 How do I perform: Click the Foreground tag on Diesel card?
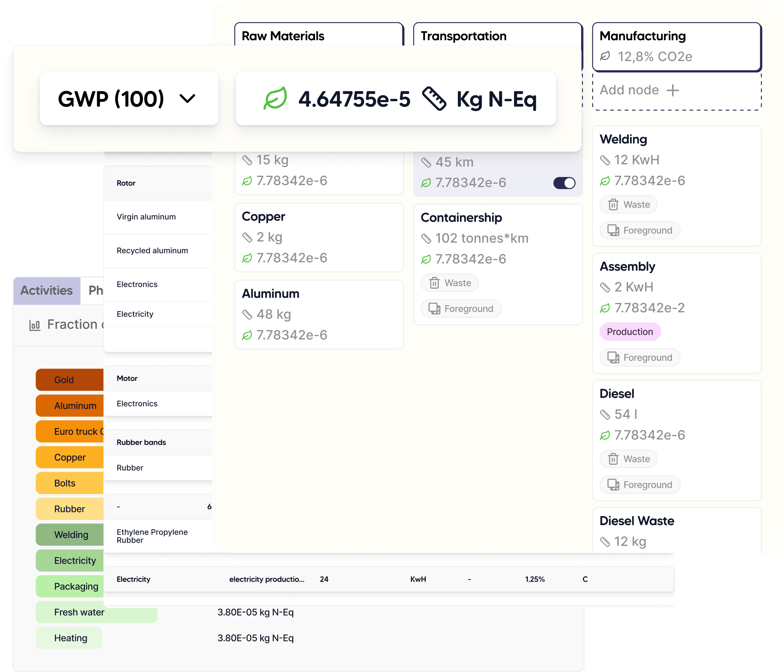click(x=640, y=485)
